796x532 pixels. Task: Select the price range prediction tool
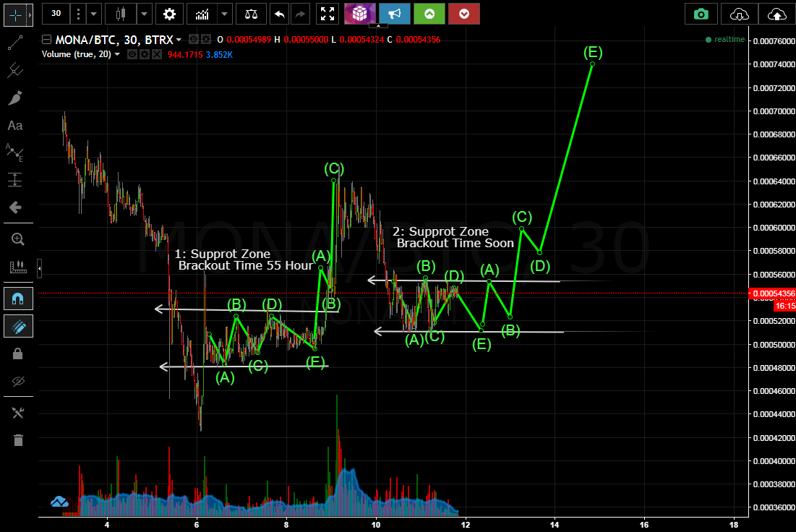tap(15, 180)
